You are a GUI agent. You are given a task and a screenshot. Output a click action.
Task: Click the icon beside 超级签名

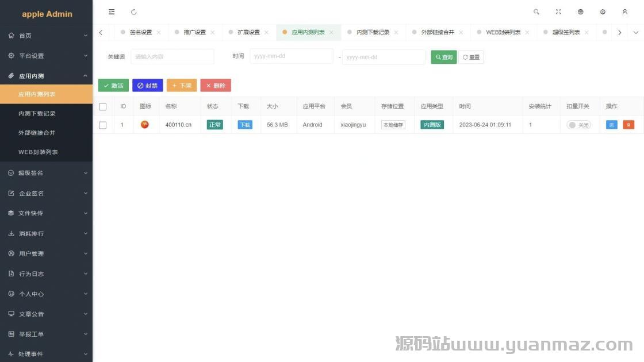pos(11,173)
